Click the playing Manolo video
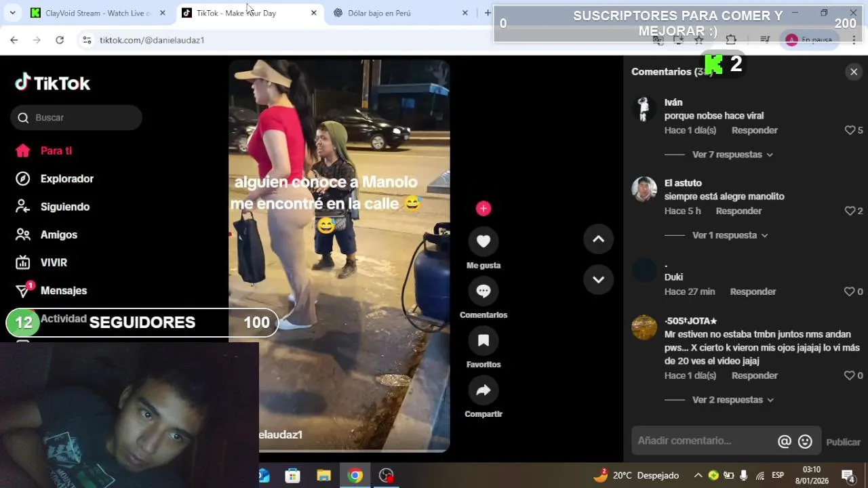Image resolution: width=868 pixels, height=488 pixels. [x=339, y=256]
